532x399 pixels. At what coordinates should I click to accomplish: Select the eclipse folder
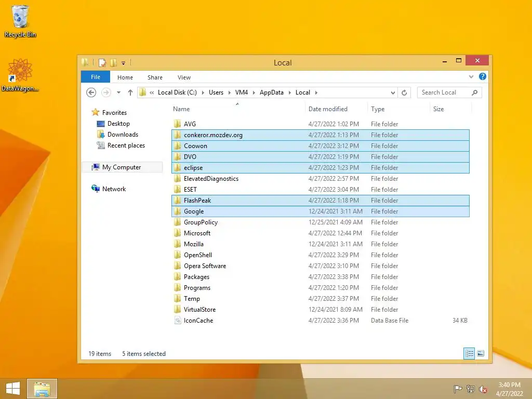coord(320,168)
